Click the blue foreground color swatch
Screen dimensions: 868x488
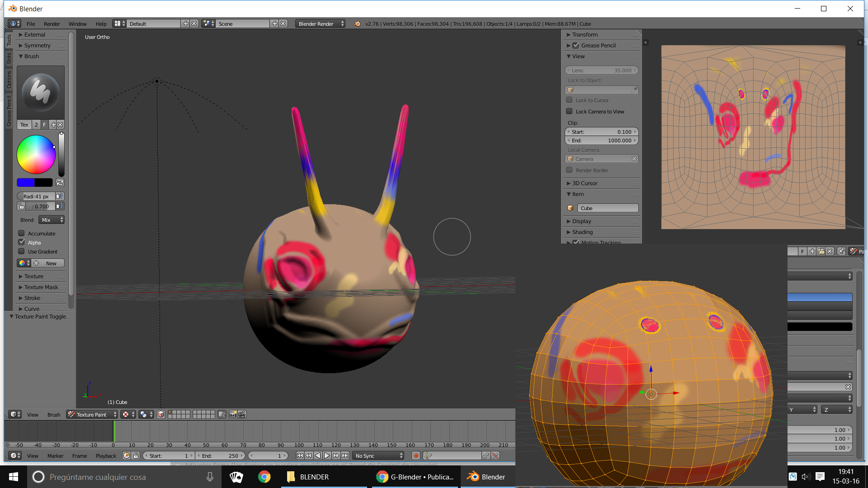[x=26, y=183]
